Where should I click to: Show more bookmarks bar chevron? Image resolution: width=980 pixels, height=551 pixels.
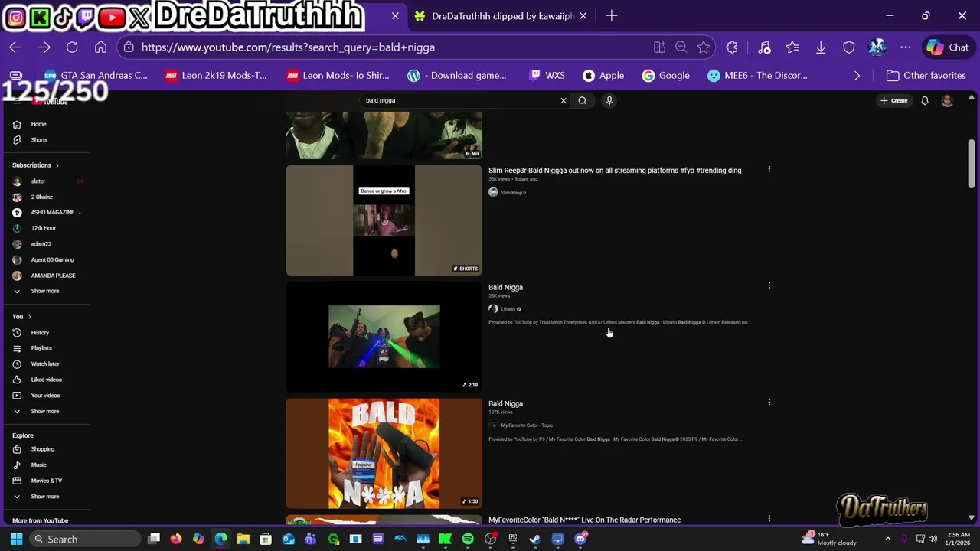[x=857, y=76]
